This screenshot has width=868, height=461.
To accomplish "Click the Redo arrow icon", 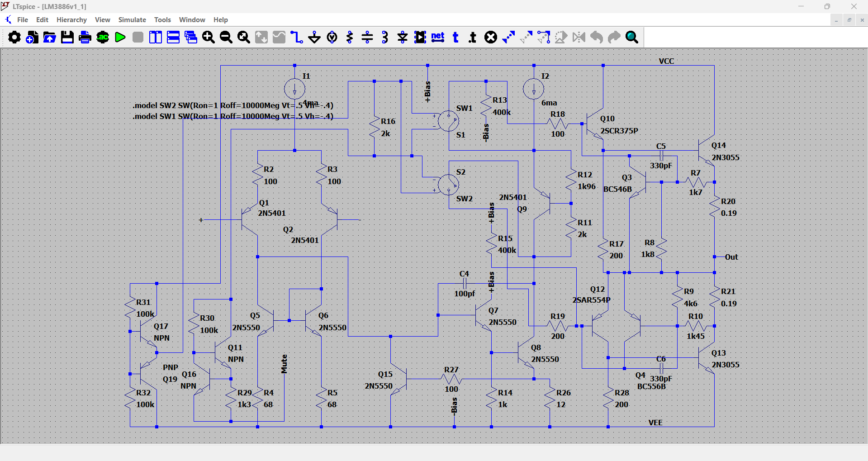I will tap(614, 37).
